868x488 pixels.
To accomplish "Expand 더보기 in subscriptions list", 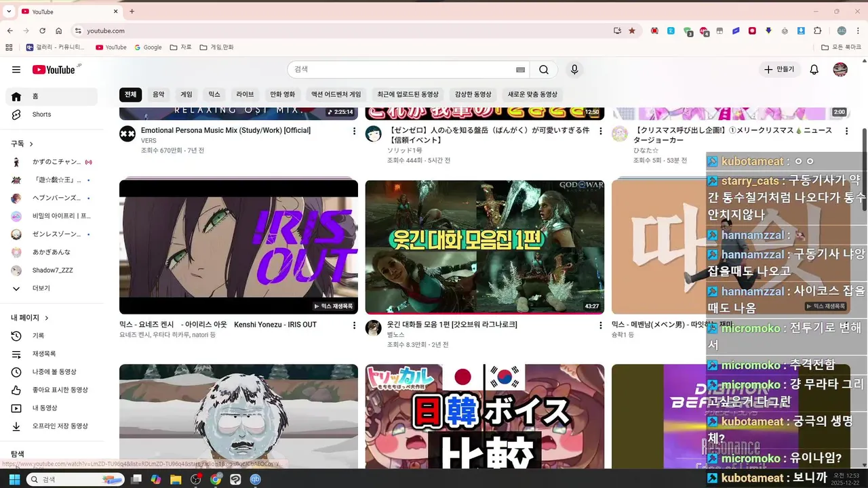I will (52, 288).
